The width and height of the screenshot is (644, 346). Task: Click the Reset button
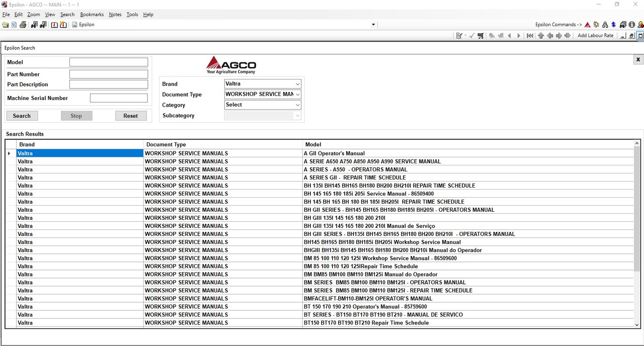131,116
